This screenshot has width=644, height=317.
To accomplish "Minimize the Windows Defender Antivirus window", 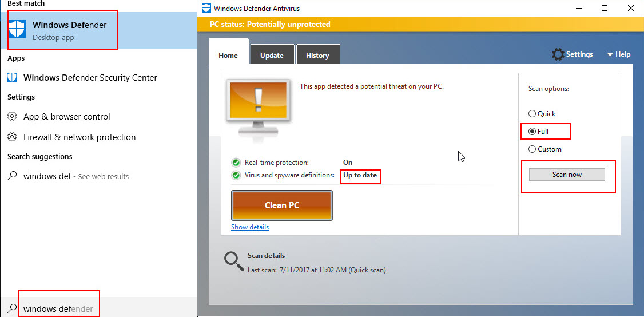I will pos(578,8).
